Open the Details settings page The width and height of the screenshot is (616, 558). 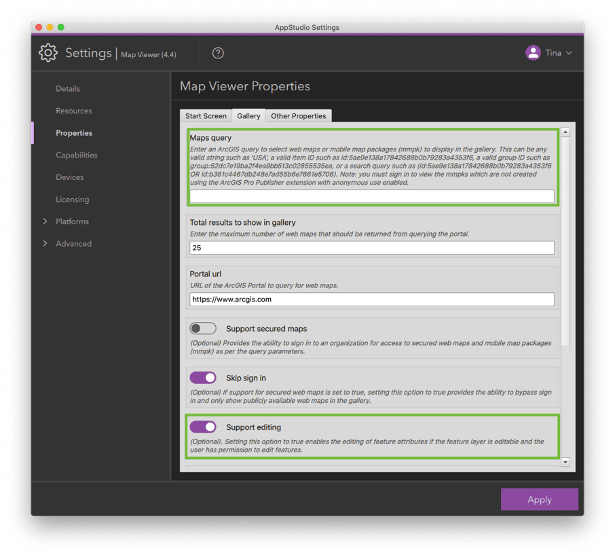pyautogui.click(x=68, y=89)
